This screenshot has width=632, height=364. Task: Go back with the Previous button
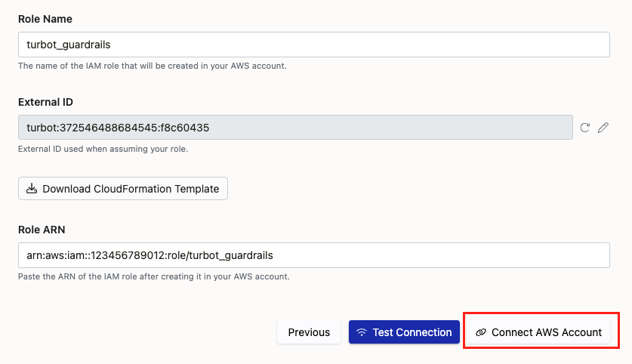click(309, 332)
